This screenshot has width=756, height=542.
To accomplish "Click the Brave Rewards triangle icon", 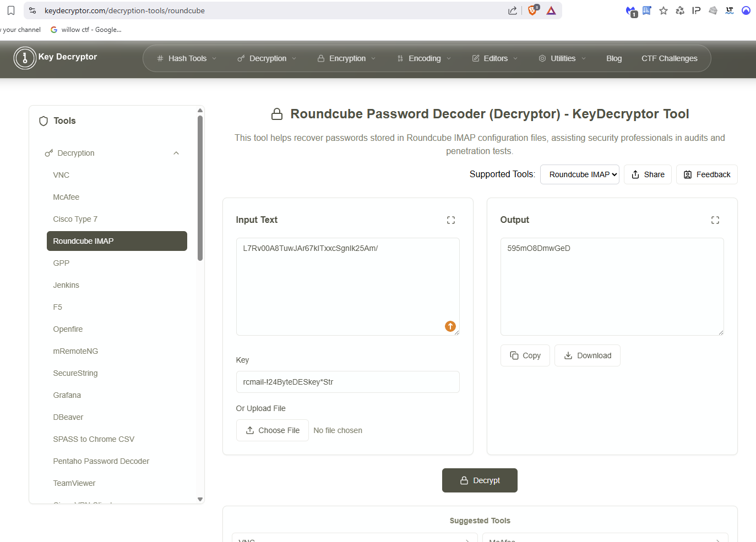I will 551,10.
